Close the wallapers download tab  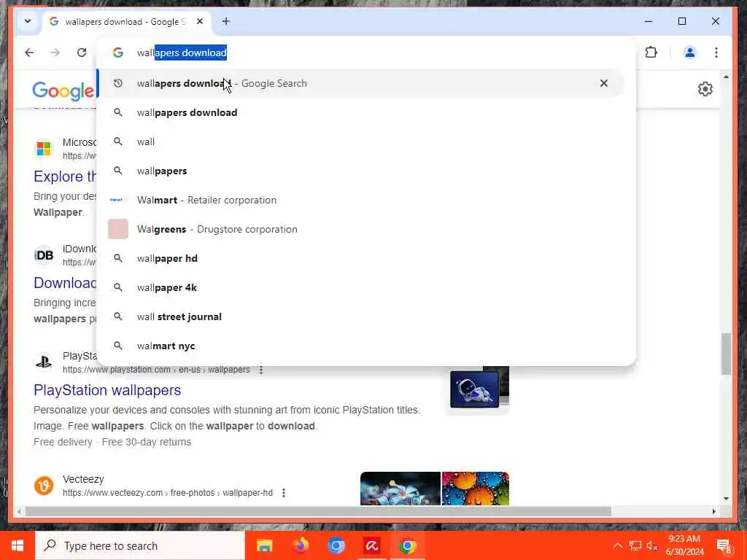pos(200,21)
